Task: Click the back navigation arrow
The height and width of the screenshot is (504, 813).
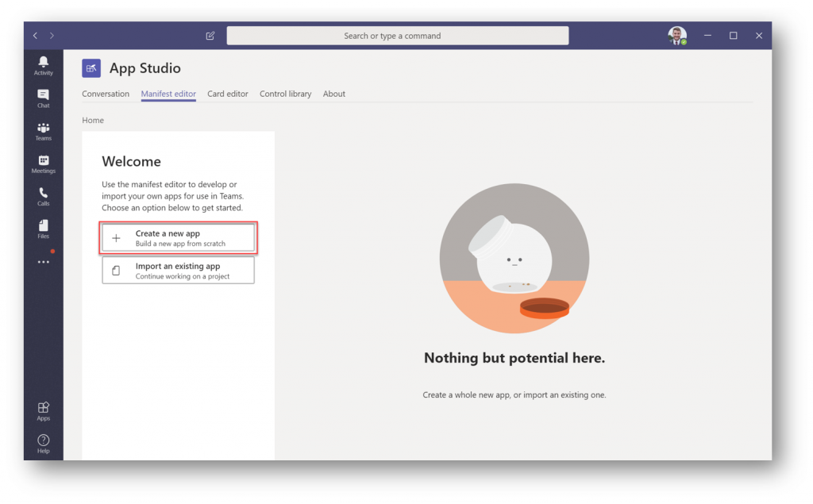Action: pyautogui.click(x=35, y=36)
